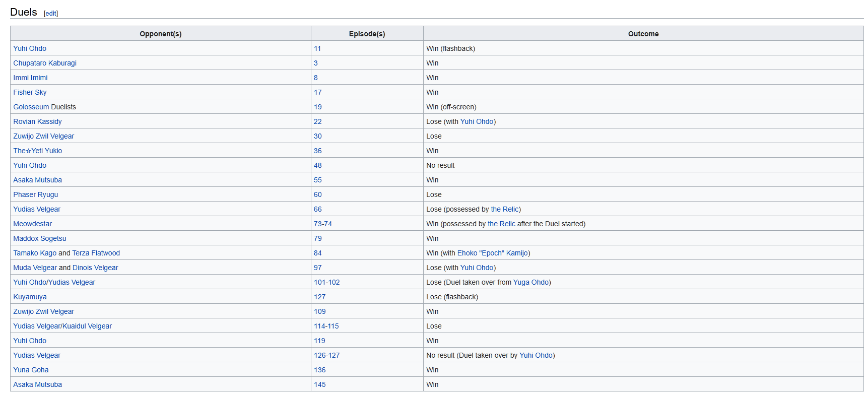The width and height of the screenshot is (868, 395).
Task: Visit the Golosseum link
Action: (x=31, y=107)
